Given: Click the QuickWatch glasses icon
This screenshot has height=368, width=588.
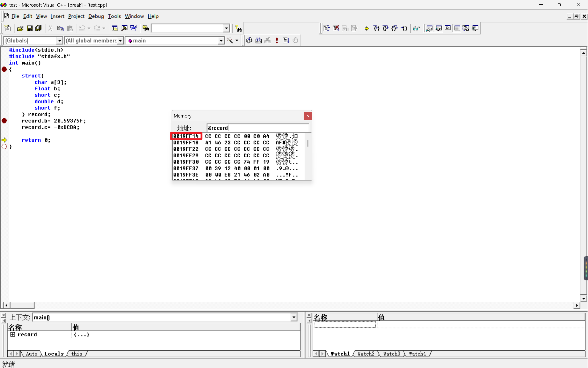Looking at the screenshot, I should coord(416,28).
